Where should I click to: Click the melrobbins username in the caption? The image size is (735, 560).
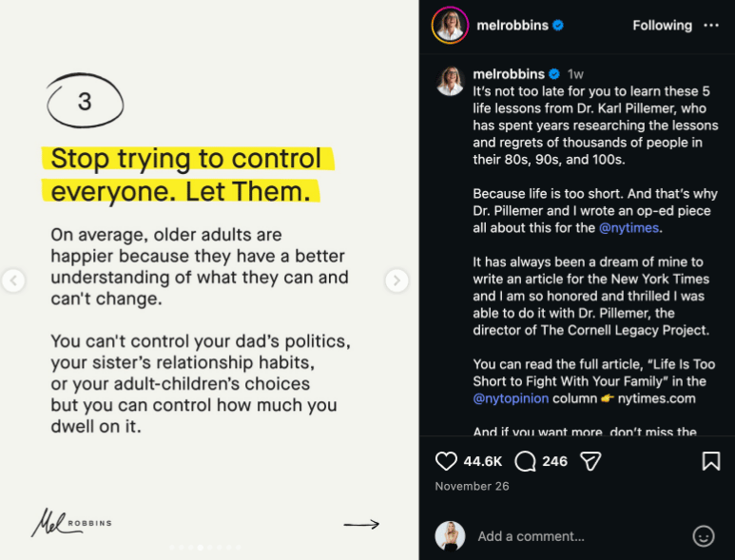coord(509,74)
